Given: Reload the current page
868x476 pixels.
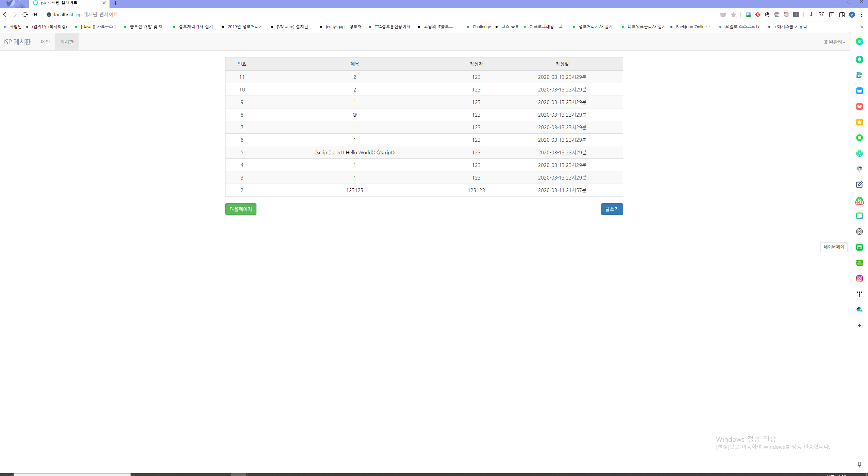Looking at the screenshot, I should tap(25, 15).
